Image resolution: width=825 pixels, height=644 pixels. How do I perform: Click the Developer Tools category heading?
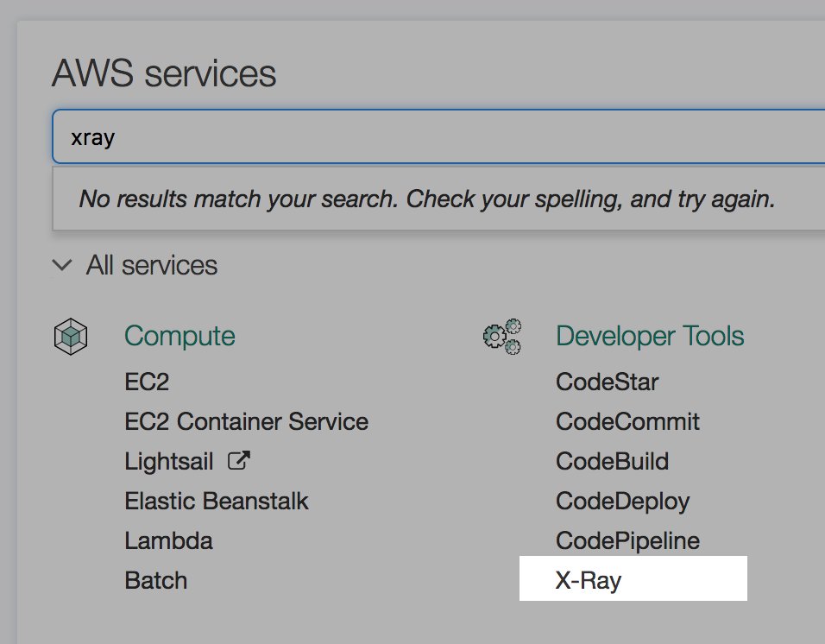coord(650,336)
